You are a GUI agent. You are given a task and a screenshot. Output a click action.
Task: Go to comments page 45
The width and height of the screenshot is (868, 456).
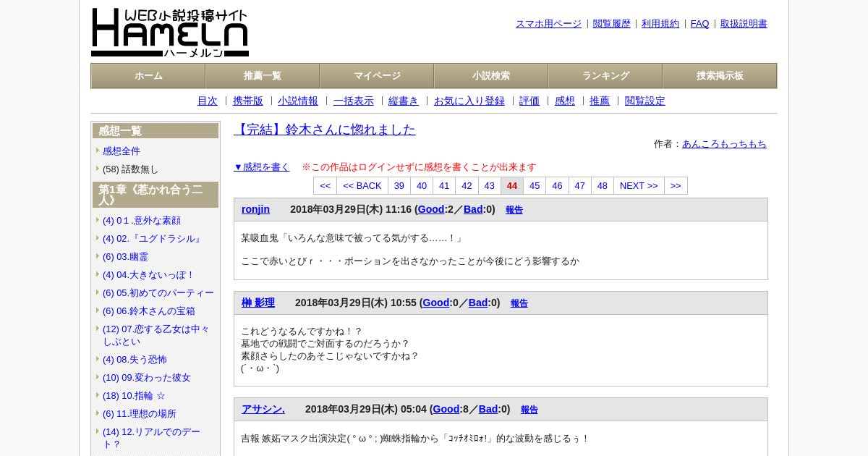coord(535,186)
